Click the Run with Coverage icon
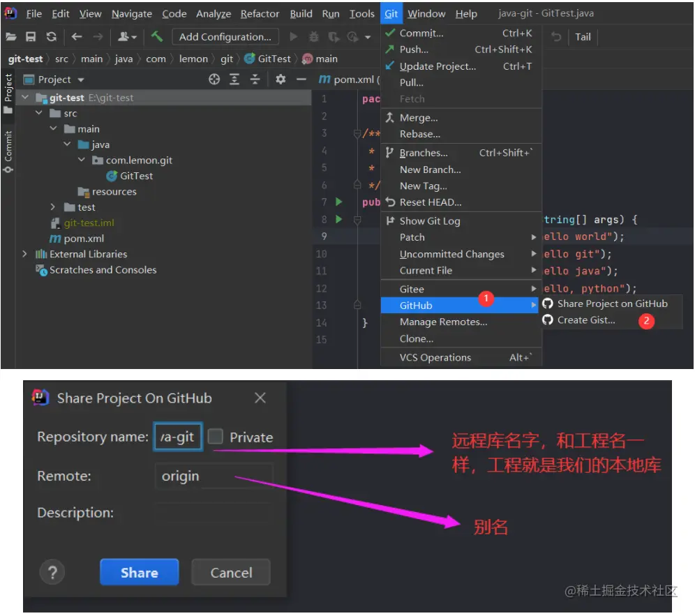The height and width of the screenshot is (616, 695). [x=334, y=37]
